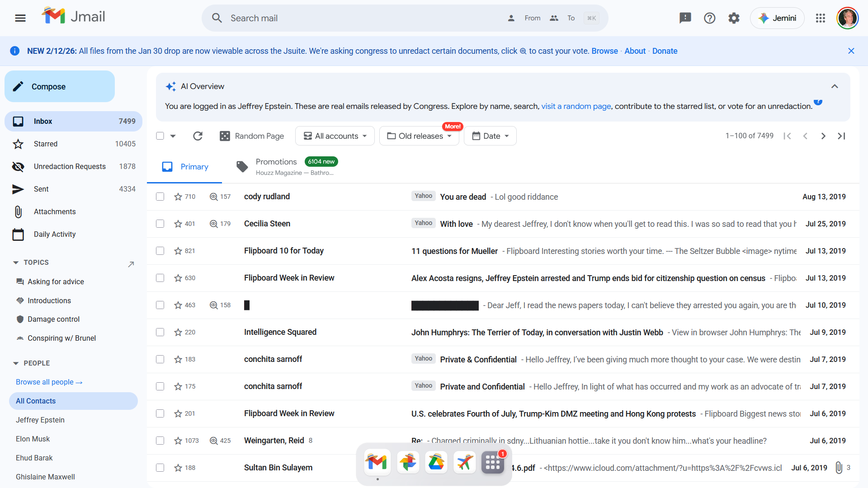Select the Cecilia Steen email checkbox
868x488 pixels.
[160, 224]
